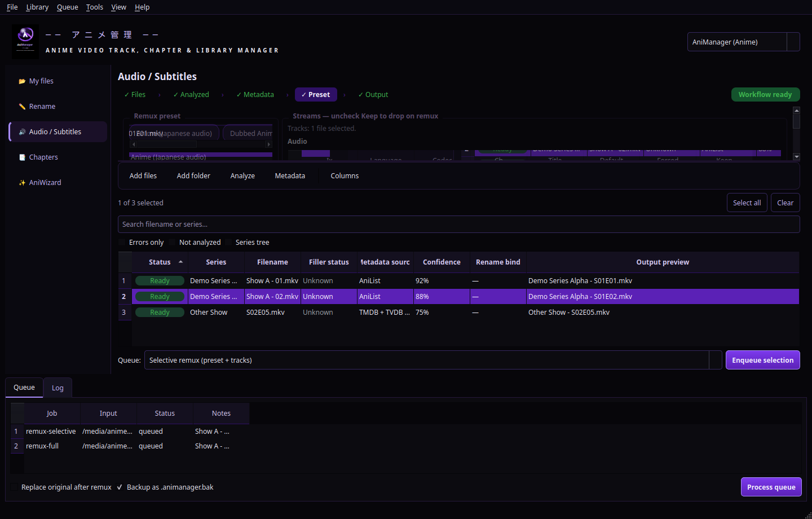
Task: Click the search filename or series field
Action: [459, 225]
